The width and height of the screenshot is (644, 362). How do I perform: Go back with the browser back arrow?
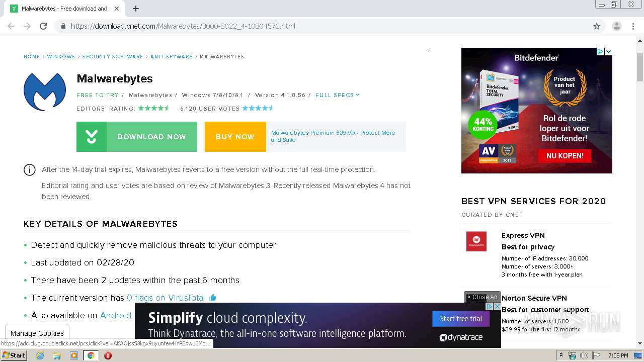[11, 26]
